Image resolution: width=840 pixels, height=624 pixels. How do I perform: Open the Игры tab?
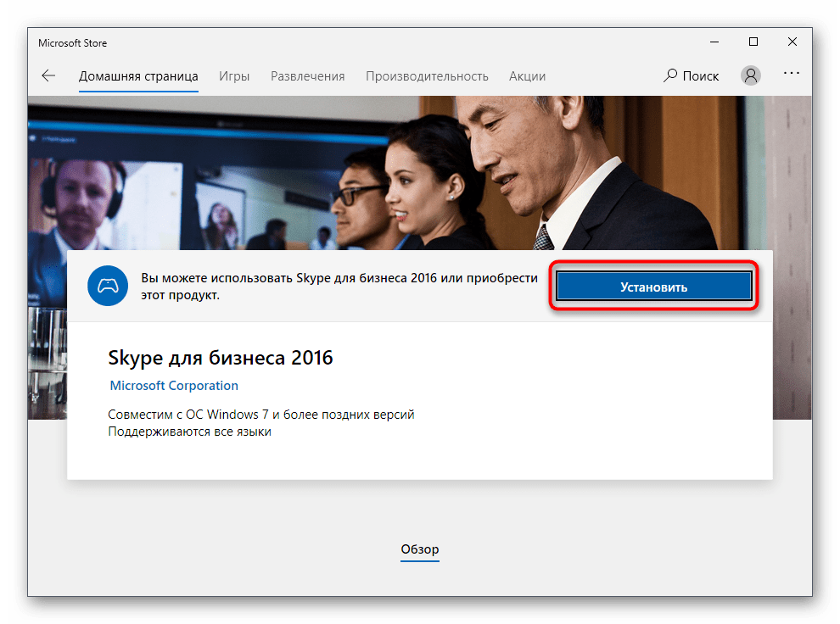234,75
